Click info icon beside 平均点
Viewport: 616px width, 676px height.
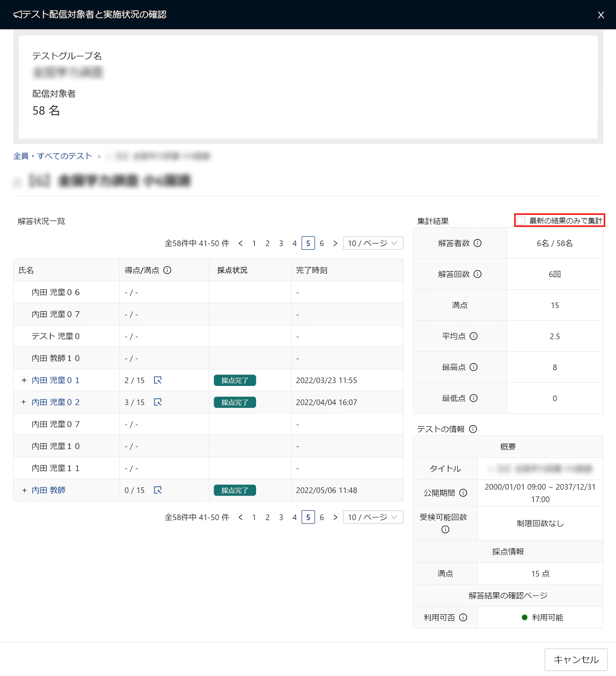(474, 336)
